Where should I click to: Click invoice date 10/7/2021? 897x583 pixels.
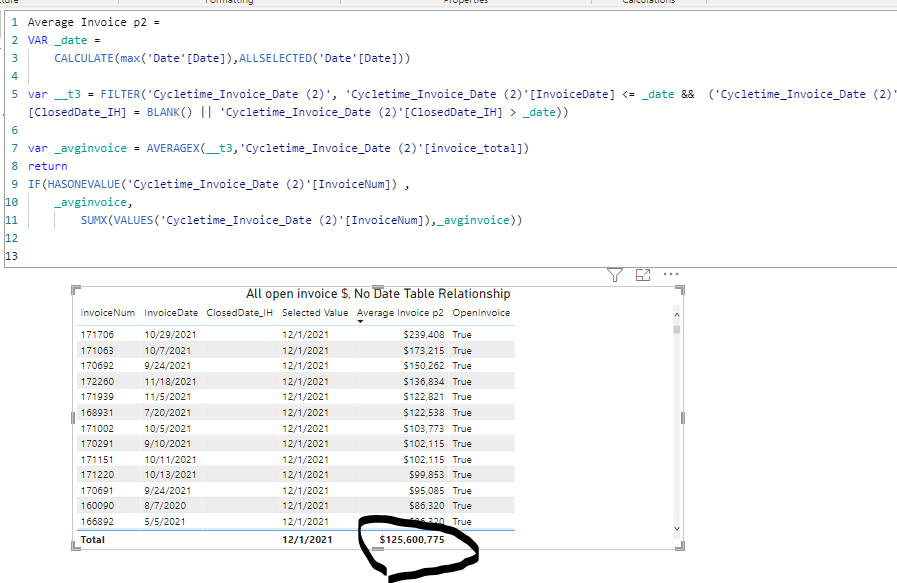point(168,350)
